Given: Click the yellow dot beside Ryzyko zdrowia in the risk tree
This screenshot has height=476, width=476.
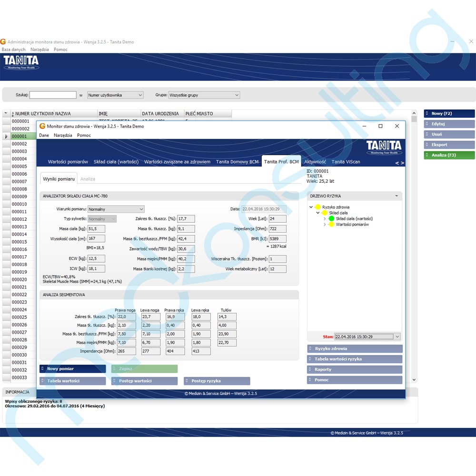Looking at the screenshot, I should [x=318, y=207].
